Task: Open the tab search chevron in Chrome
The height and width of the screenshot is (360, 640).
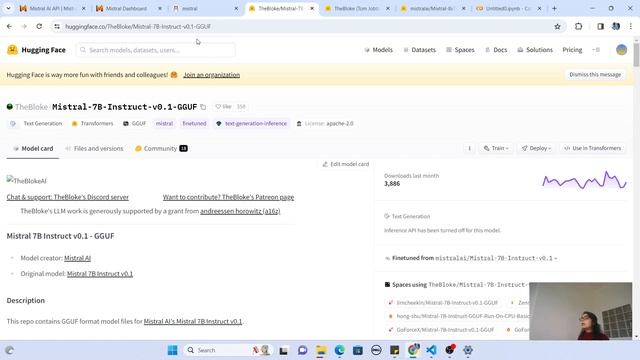Action: pyautogui.click(x=8, y=8)
